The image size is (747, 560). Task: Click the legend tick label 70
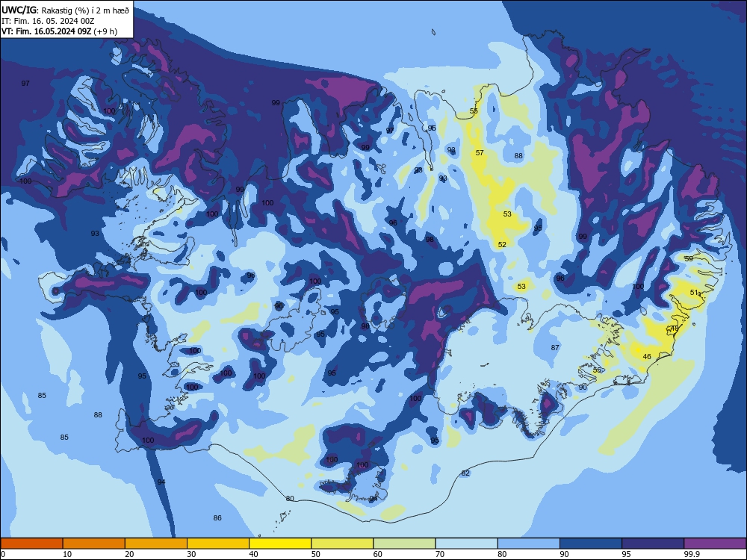coord(440,554)
